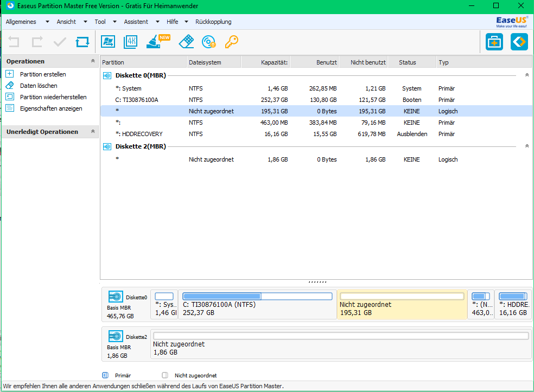534x392 pixels.
Task: Open the Assistent menu
Action: point(136,22)
